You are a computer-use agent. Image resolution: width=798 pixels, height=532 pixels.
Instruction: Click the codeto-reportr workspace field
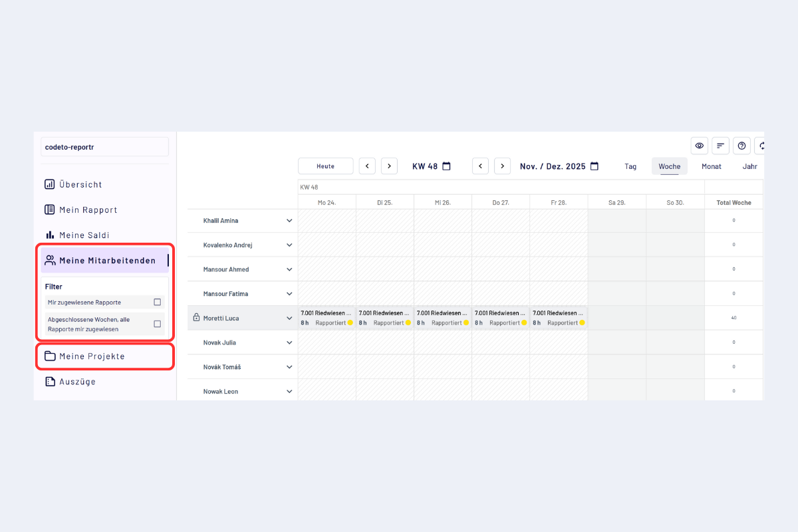click(105, 147)
